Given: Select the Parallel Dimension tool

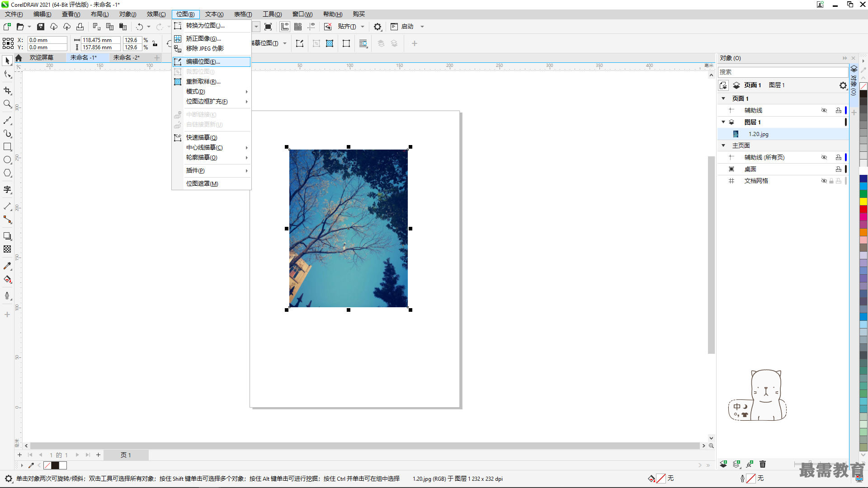Looking at the screenshot, I should tap(7, 206).
